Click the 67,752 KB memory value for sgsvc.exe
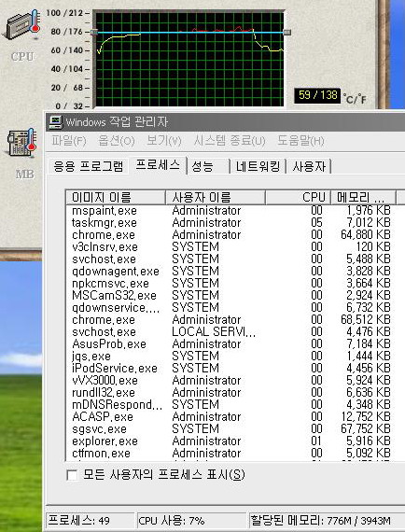The height and width of the screenshot is (532, 405). click(366, 428)
